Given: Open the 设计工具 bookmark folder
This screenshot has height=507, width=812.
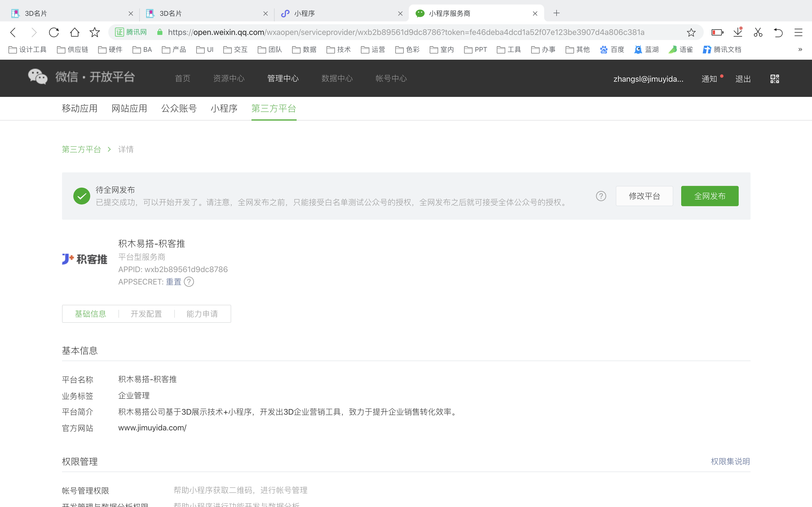Looking at the screenshot, I should [28, 50].
